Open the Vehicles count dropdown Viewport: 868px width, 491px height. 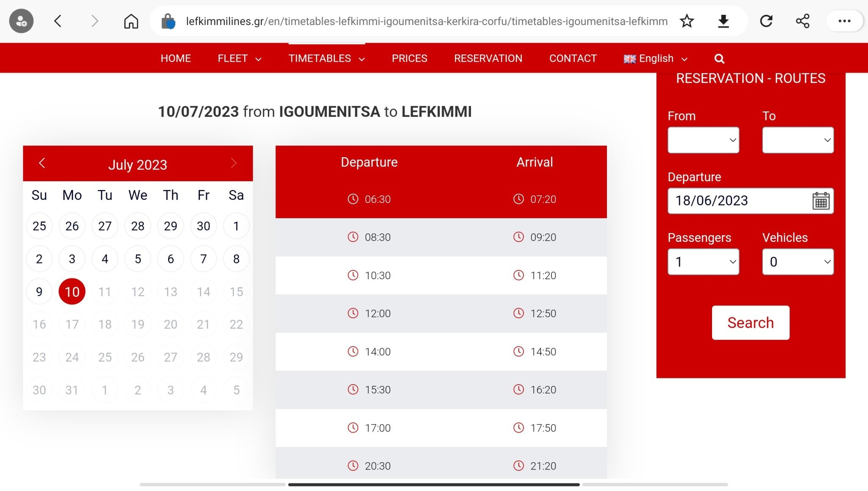point(798,262)
